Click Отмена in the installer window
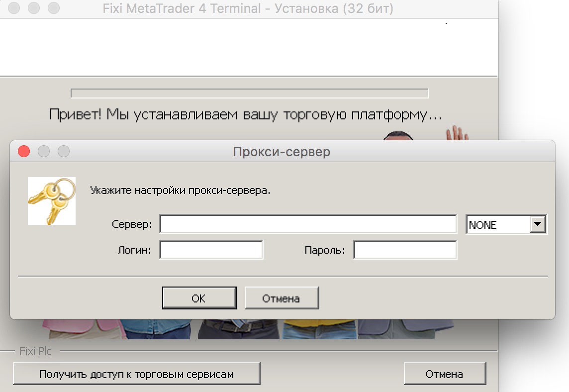The image size is (569, 392). coord(445,374)
